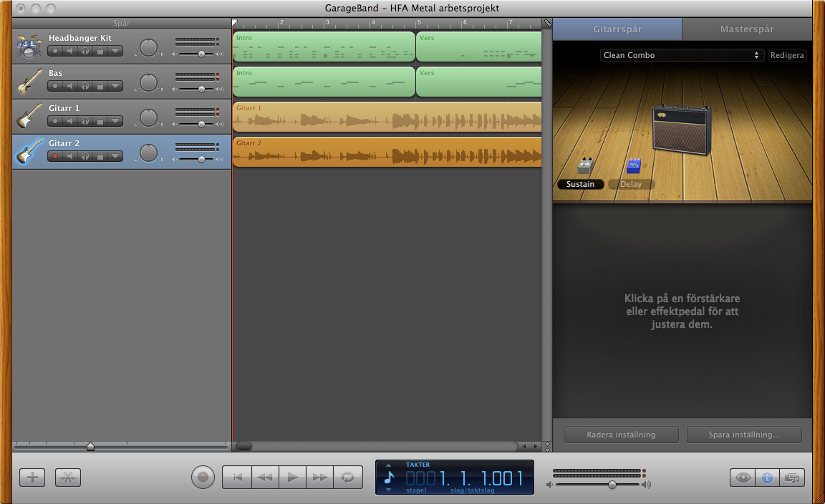Expand the automation lane for Gitarr 1
Screen dimensions: 825x504
tap(115, 121)
